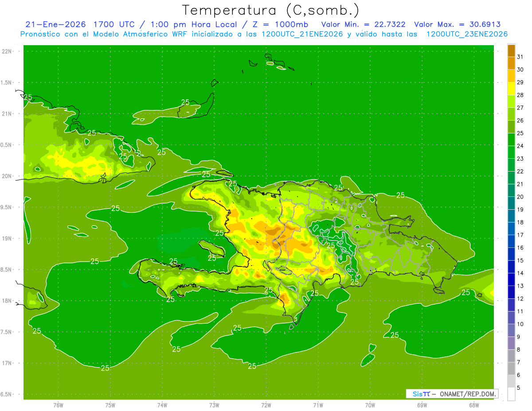Click the '18N' latitude axis label
This screenshot has height=411, width=532.
click(6, 301)
